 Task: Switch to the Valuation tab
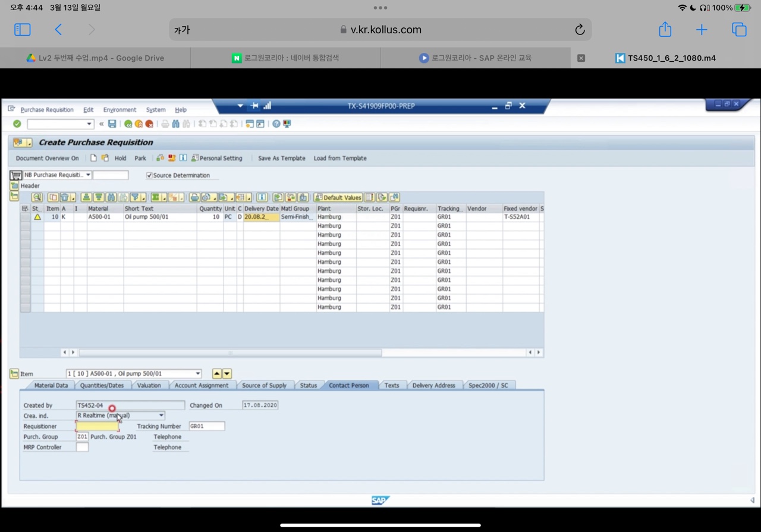(x=149, y=385)
